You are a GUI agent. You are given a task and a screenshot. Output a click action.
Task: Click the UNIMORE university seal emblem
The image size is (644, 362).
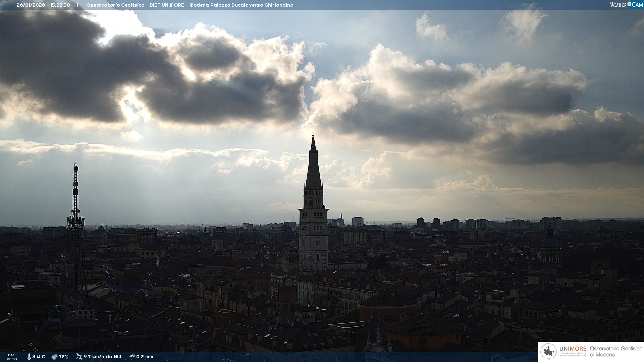click(x=548, y=352)
